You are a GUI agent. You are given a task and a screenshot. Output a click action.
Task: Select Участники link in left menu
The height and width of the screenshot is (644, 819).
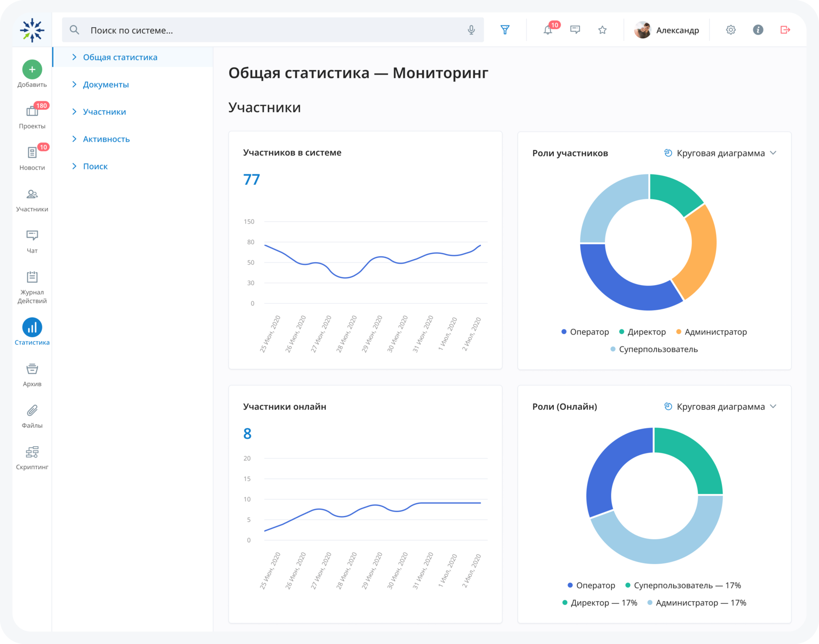[x=104, y=112]
